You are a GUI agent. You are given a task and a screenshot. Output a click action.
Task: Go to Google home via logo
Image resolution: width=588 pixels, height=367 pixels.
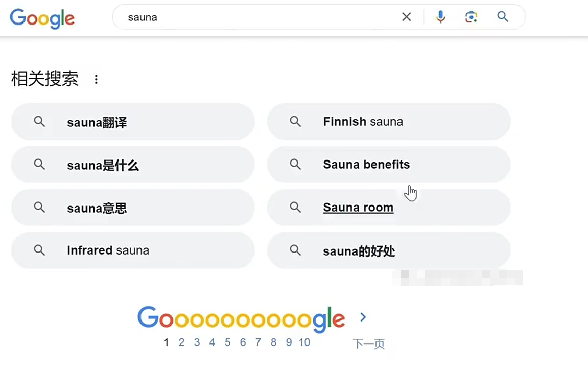(42, 18)
